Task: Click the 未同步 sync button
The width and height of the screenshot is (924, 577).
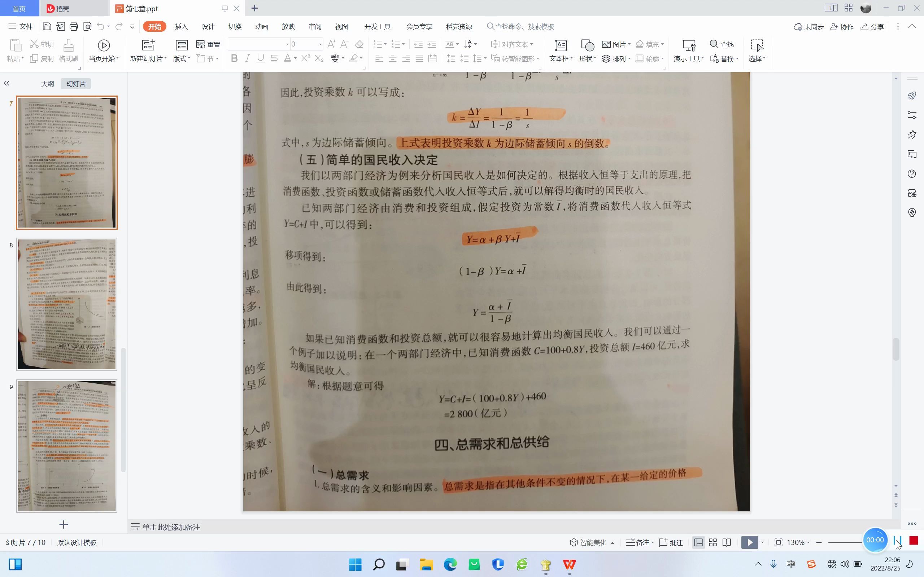Action: [809, 26]
